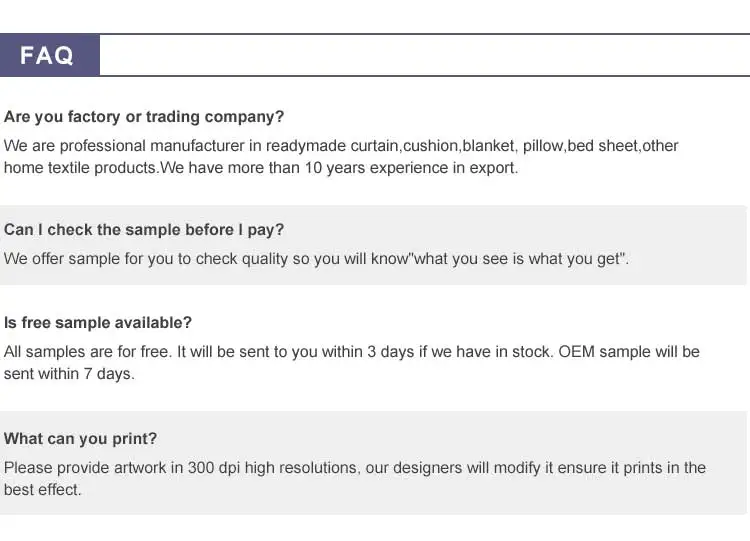Click the "what you see is what you get" answer
The width and height of the screenshot is (750, 541).
(x=316, y=259)
